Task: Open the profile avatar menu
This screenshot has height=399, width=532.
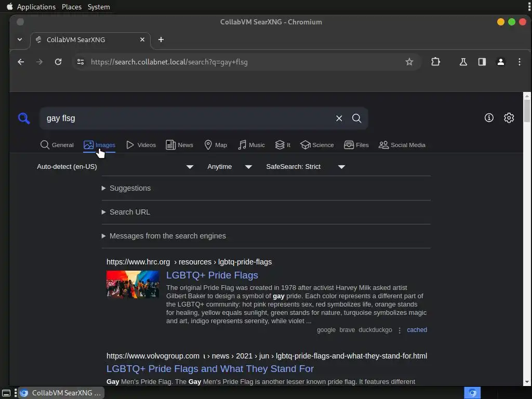Action: (x=501, y=62)
